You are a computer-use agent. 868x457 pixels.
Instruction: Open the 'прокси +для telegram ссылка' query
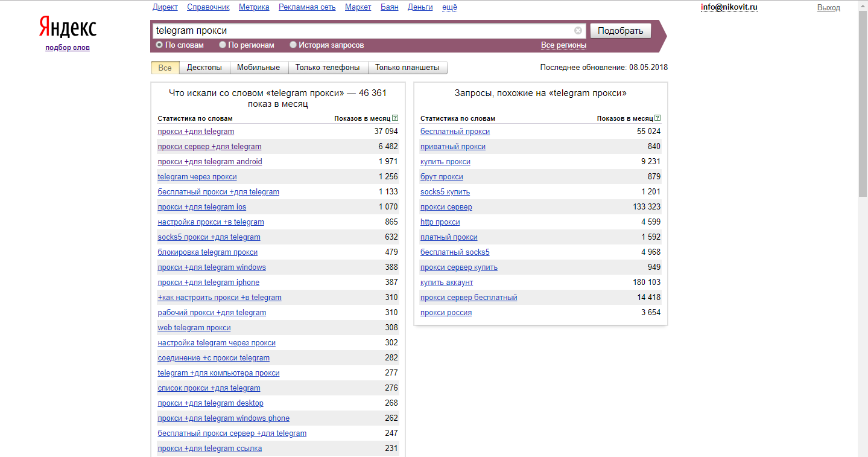click(210, 449)
